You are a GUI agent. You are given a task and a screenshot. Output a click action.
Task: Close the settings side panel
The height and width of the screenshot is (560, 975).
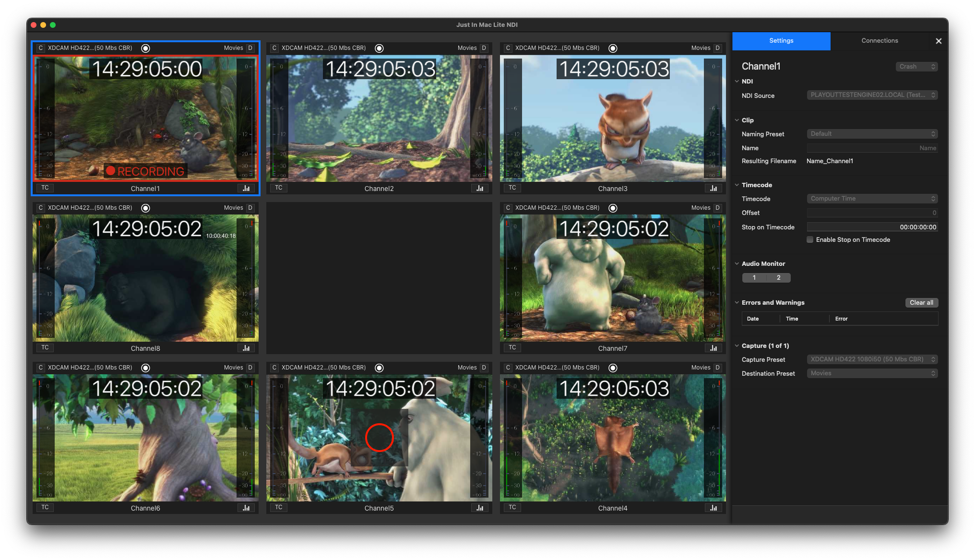[939, 41]
